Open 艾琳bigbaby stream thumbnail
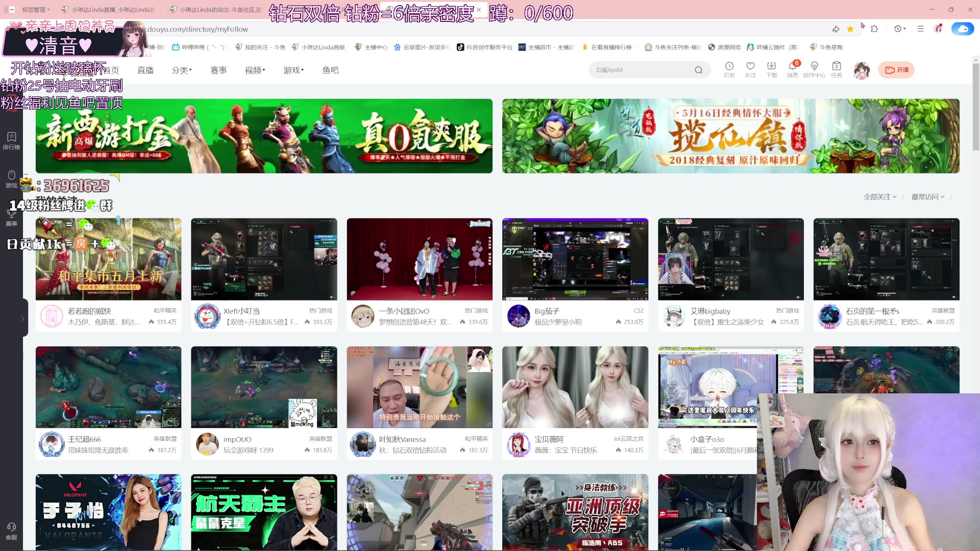The image size is (980, 551). click(x=730, y=259)
